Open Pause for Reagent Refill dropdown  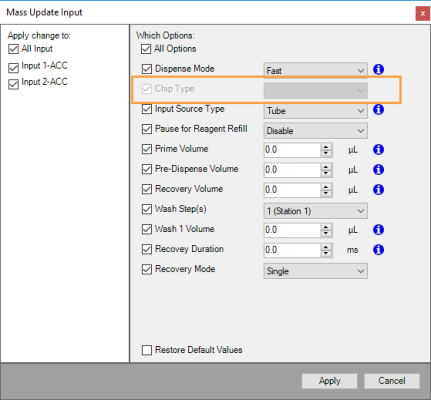click(316, 131)
